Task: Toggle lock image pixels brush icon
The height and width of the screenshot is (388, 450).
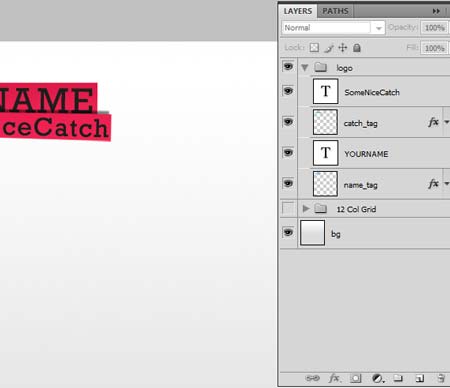Action: 329,48
